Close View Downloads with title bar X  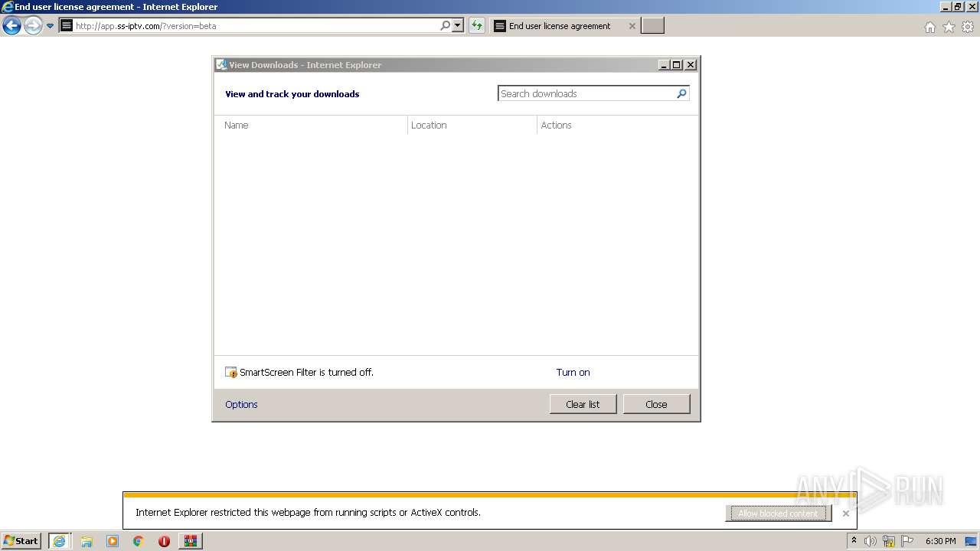[x=691, y=65]
